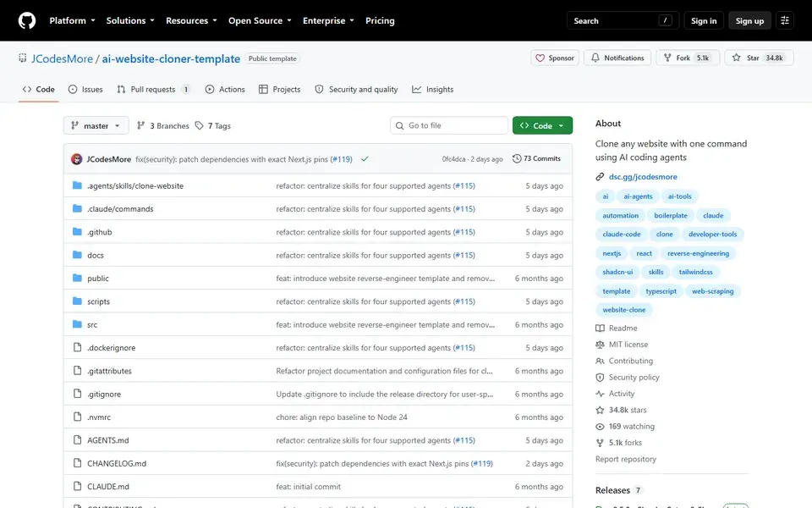
Task: Expand the Open Source menu
Action: click(260, 20)
